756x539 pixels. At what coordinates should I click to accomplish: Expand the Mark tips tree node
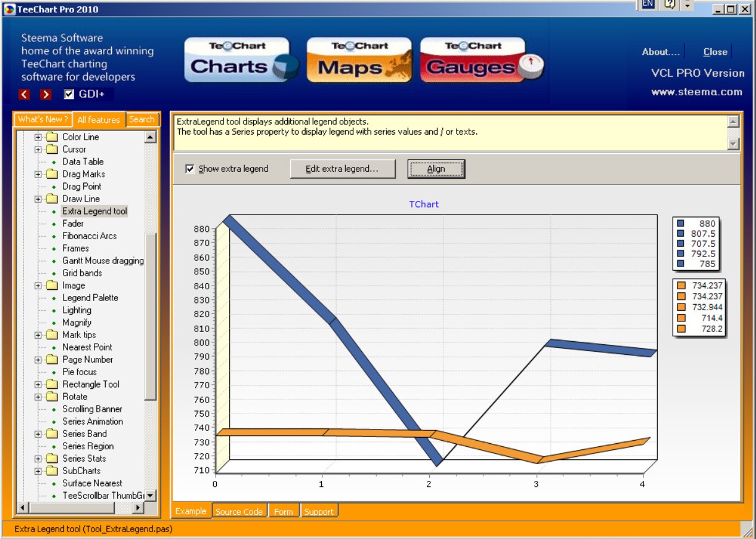click(x=38, y=335)
